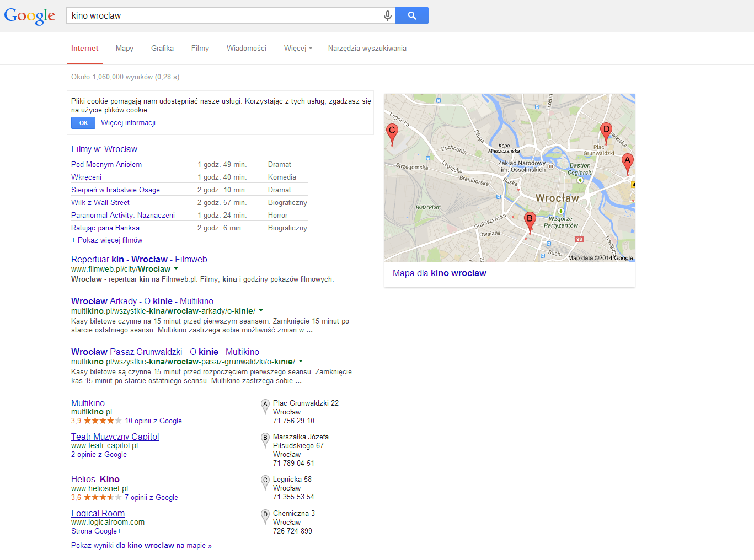Expand arrow next to wroclaw-arkady URL

click(x=261, y=311)
